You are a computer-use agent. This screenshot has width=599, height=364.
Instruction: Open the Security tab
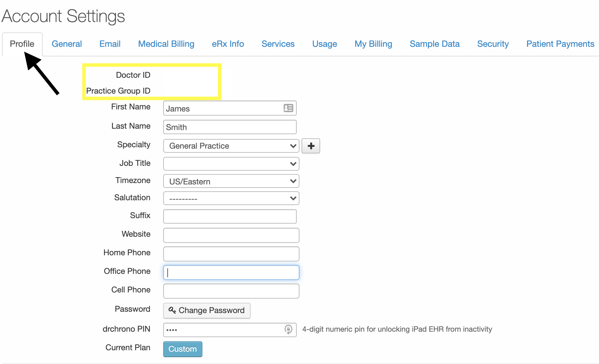[493, 44]
